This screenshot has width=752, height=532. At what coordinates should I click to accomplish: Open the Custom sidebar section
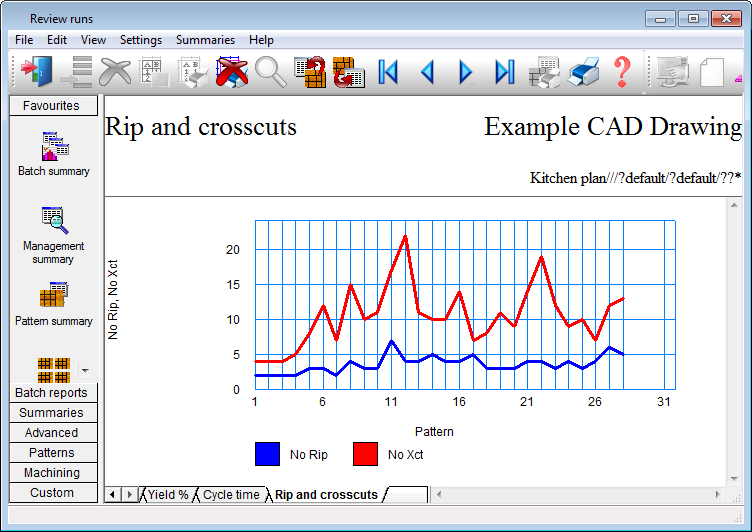tap(53, 493)
